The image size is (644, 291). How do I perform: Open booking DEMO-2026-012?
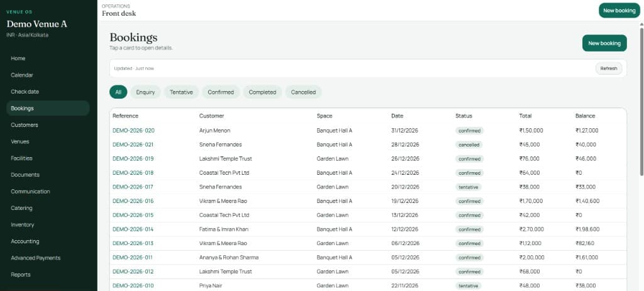(x=133, y=272)
